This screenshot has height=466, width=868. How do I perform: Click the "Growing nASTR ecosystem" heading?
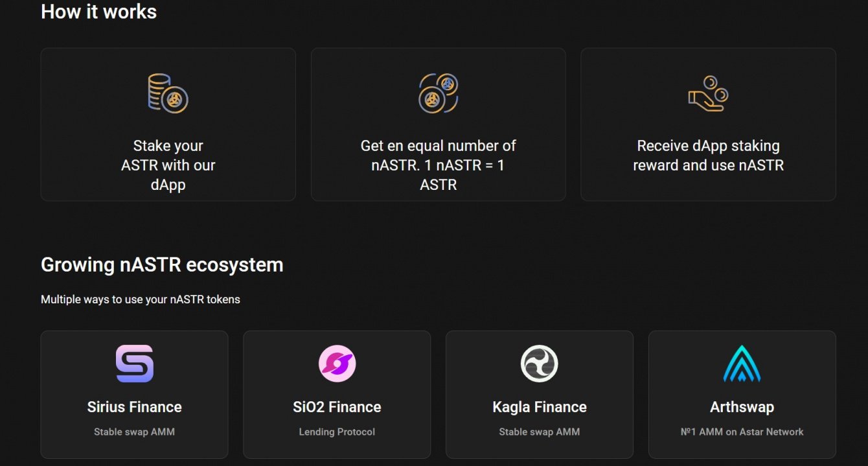[x=162, y=264]
